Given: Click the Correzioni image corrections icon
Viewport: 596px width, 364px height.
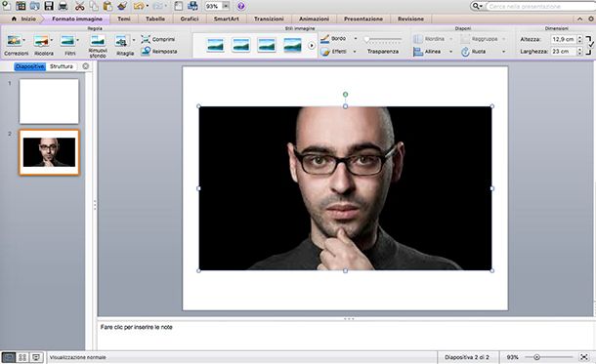Looking at the screenshot, I should coord(15,41).
